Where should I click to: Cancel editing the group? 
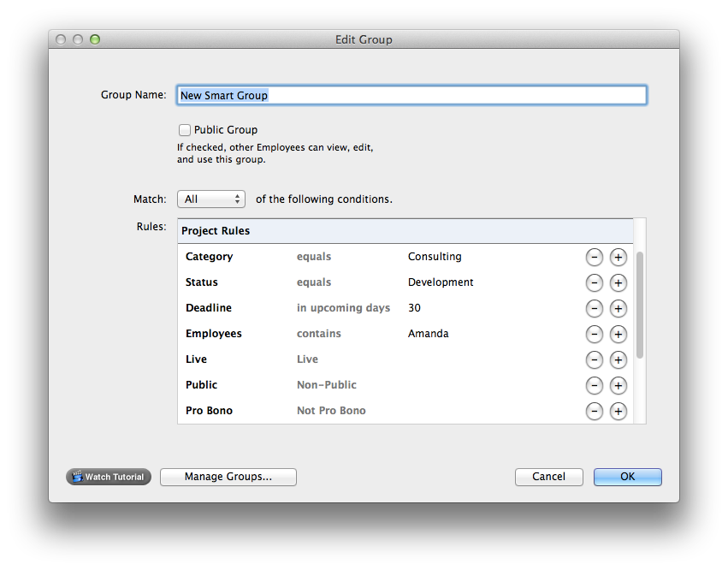(549, 477)
